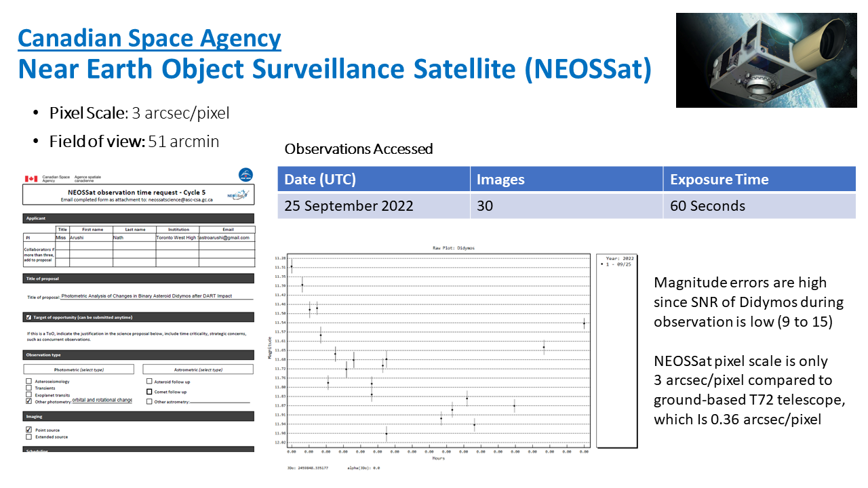Check the Asteroid follow up checkbox
This screenshot has width=868, height=488.
149,382
